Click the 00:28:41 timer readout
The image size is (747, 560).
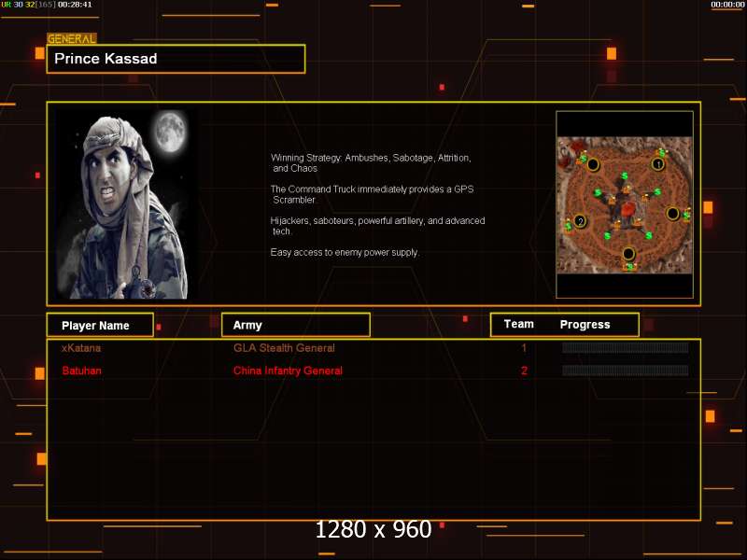coord(75,5)
